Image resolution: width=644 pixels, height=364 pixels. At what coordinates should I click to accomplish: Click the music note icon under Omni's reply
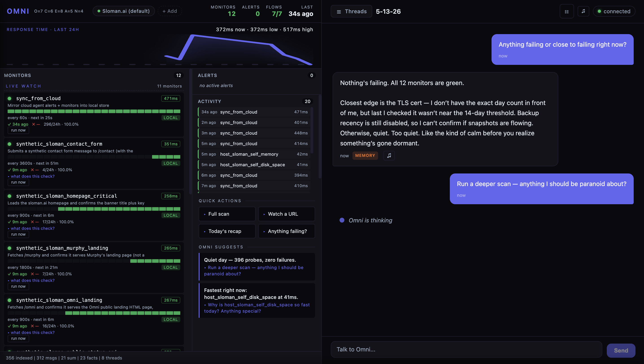pos(389,155)
